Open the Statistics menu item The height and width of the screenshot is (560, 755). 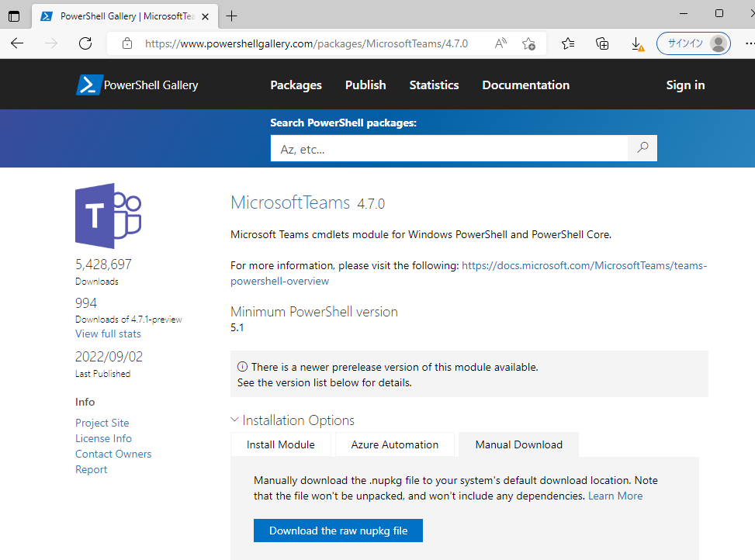click(x=434, y=85)
